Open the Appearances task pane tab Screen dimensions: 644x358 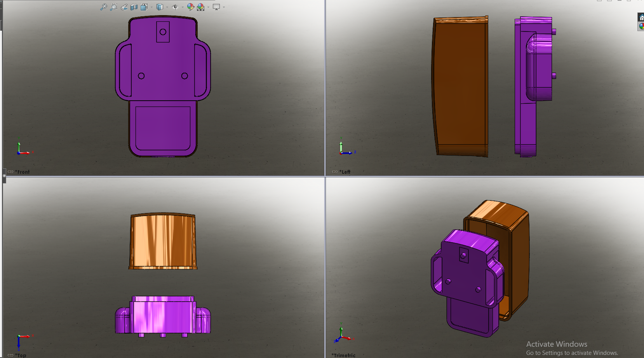click(x=641, y=26)
